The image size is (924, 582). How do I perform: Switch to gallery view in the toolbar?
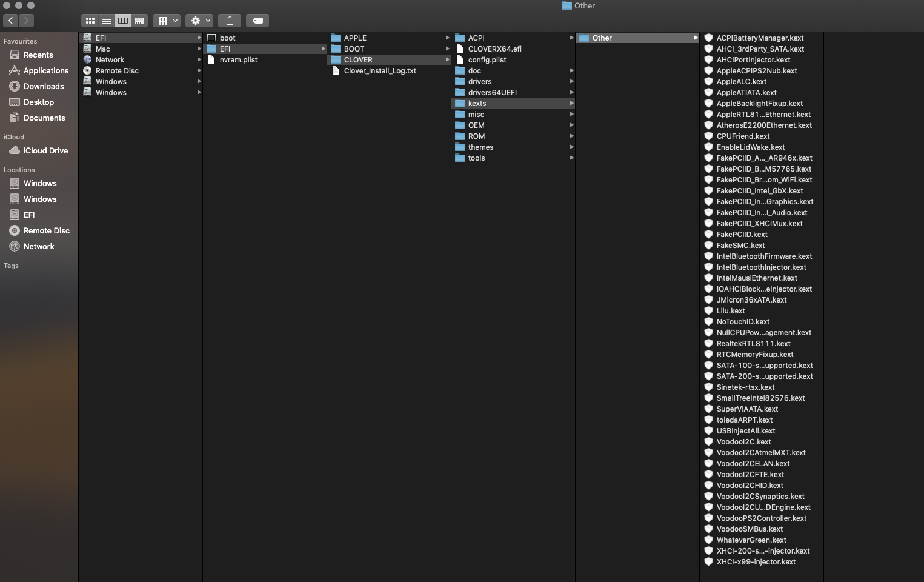point(139,20)
